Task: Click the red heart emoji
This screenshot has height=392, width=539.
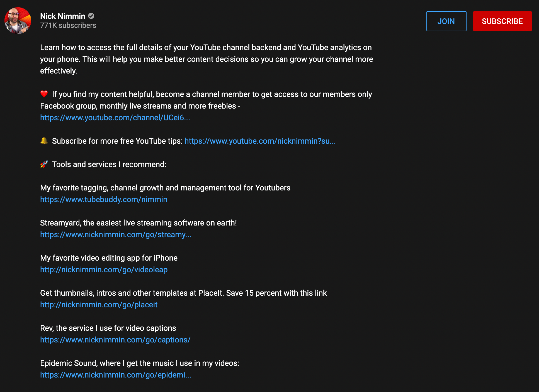Action: point(44,94)
